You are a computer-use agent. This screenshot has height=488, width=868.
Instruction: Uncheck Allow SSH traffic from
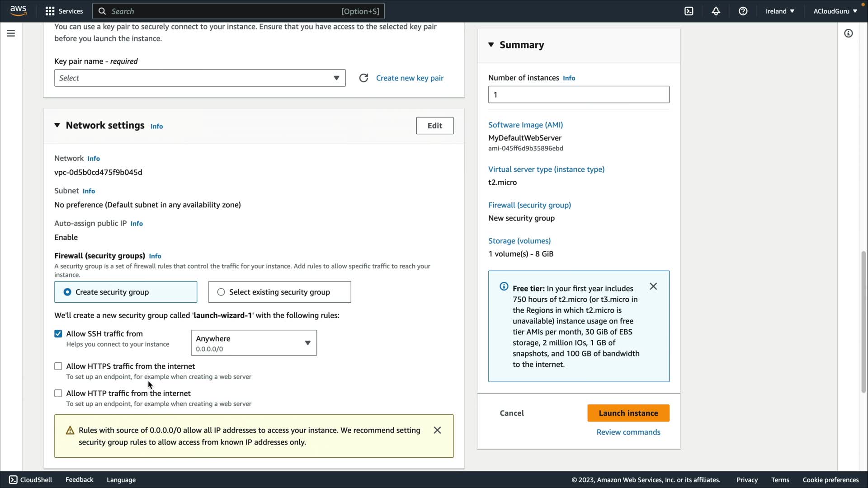click(x=58, y=334)
